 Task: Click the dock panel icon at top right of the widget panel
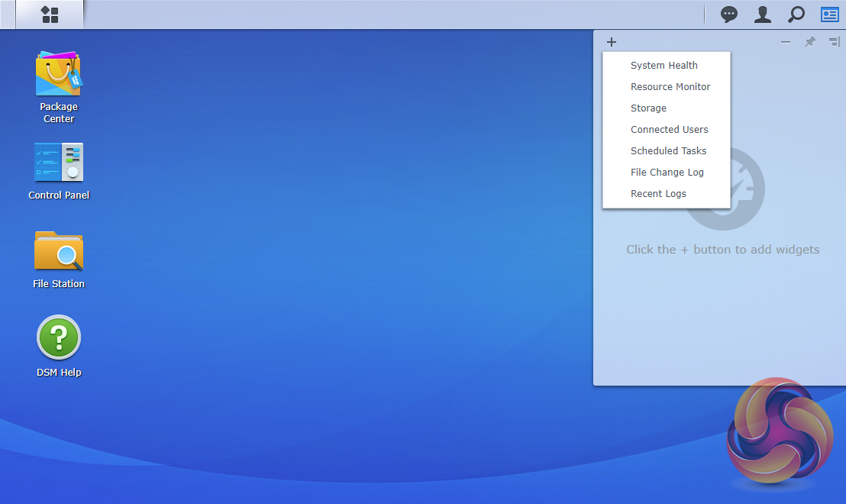point(834,42)
